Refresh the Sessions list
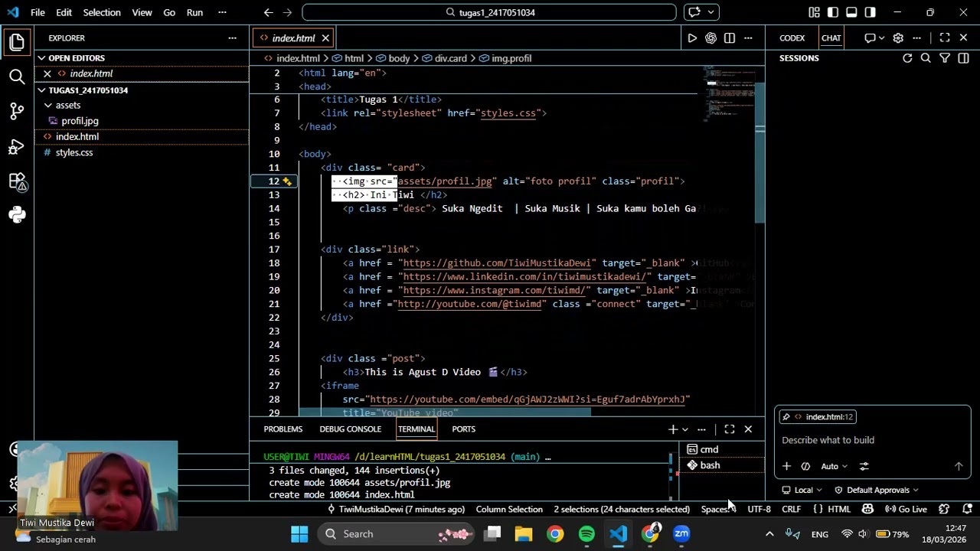This screenshot has width=980, height=551. [x=907, y=58]
